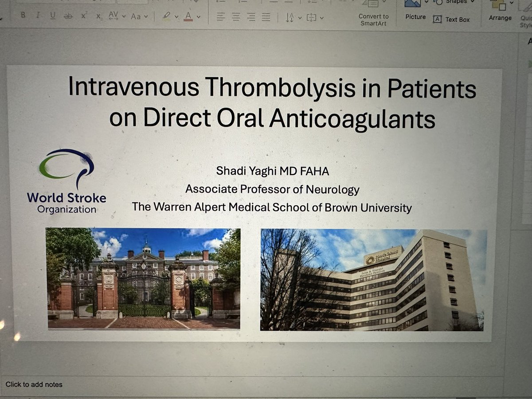The height and width of the screenshot is (399, 532).
Task: Align text to the left
Action: (x=221, y=17)
